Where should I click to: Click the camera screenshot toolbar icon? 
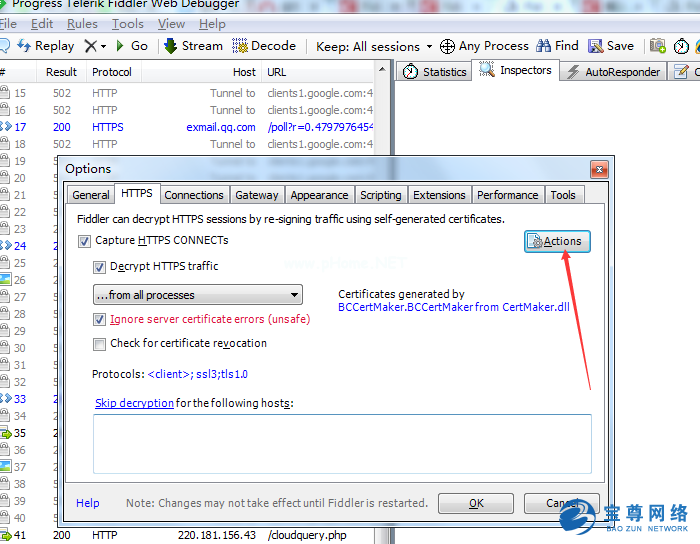(658, 46)
